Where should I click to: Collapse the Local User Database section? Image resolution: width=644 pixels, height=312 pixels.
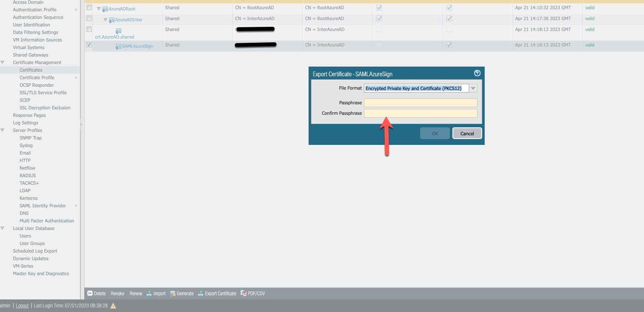3,228
